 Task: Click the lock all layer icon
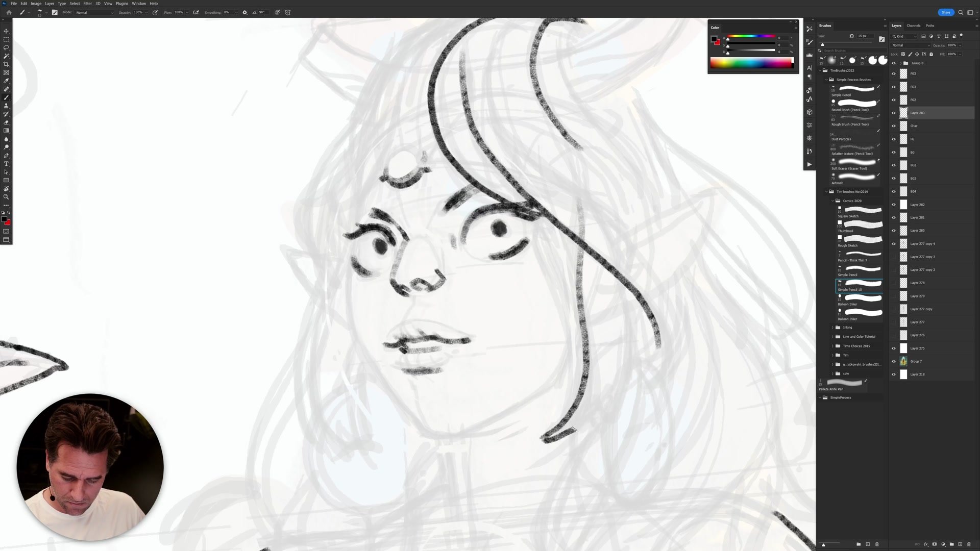point(931,54)
